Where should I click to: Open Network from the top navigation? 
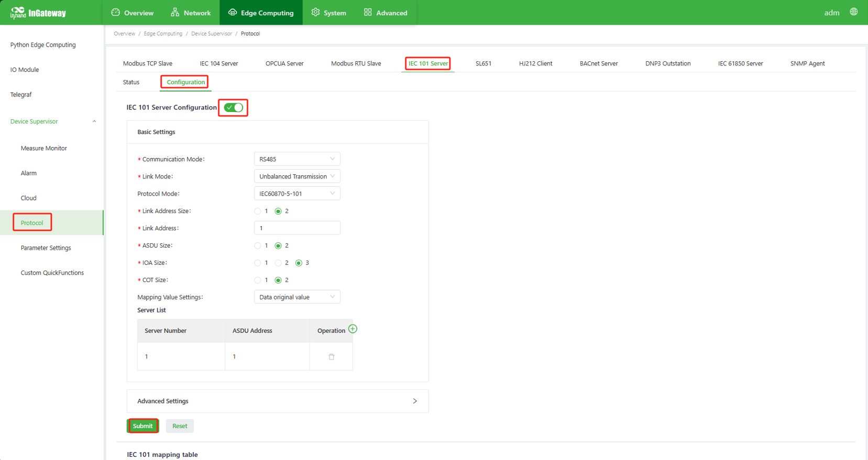(x=191, y=13)
